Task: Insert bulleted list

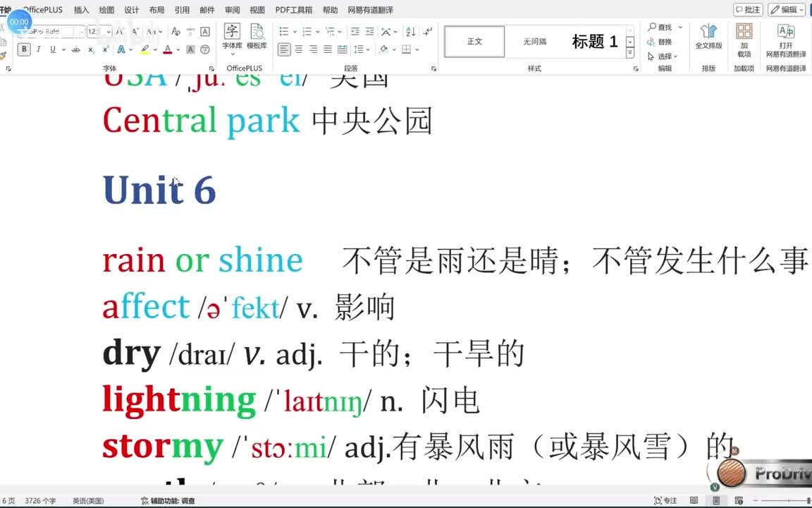Action: click(x=284, y=32)
